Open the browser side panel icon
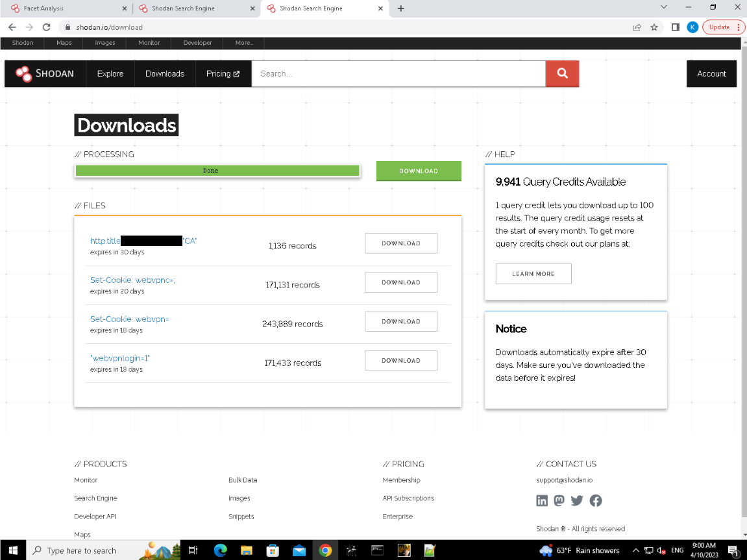The image size is (747, 560). coord(675,27)
